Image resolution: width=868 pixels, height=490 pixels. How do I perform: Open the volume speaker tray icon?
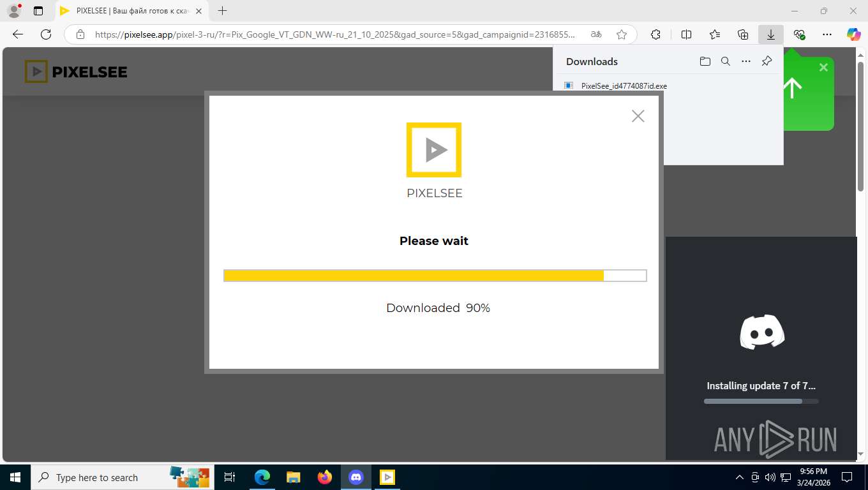point(770,477)
